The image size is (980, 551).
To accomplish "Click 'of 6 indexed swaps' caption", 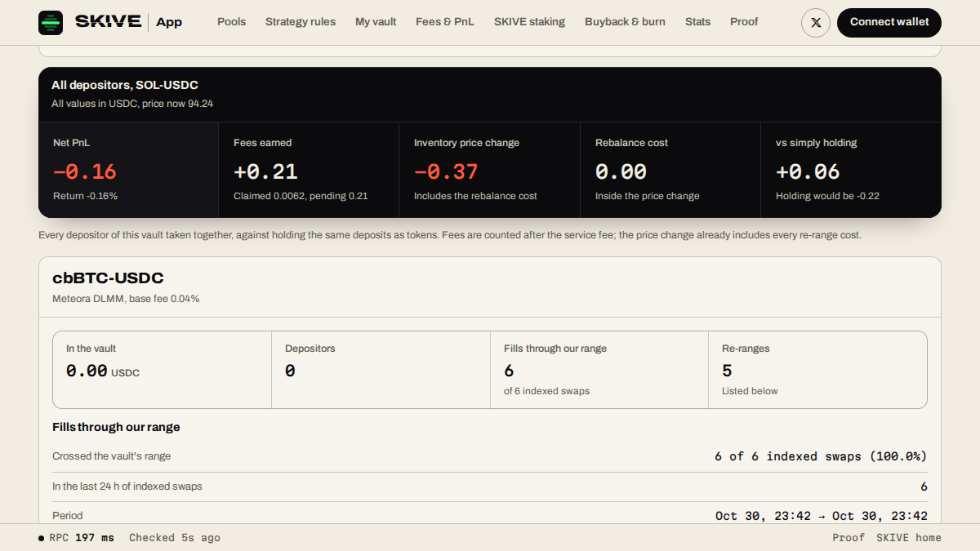I will 546,391.
